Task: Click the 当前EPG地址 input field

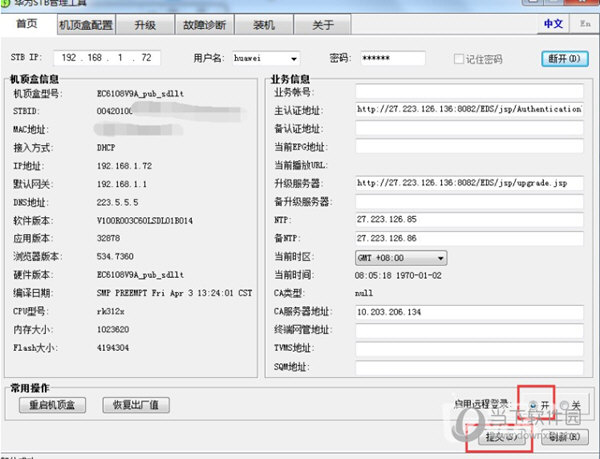Action: pyautogui.click(x=469, y=146)
